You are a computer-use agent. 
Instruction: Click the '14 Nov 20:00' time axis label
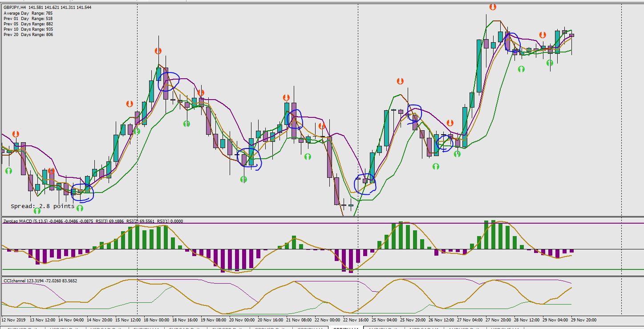point(100,320)
